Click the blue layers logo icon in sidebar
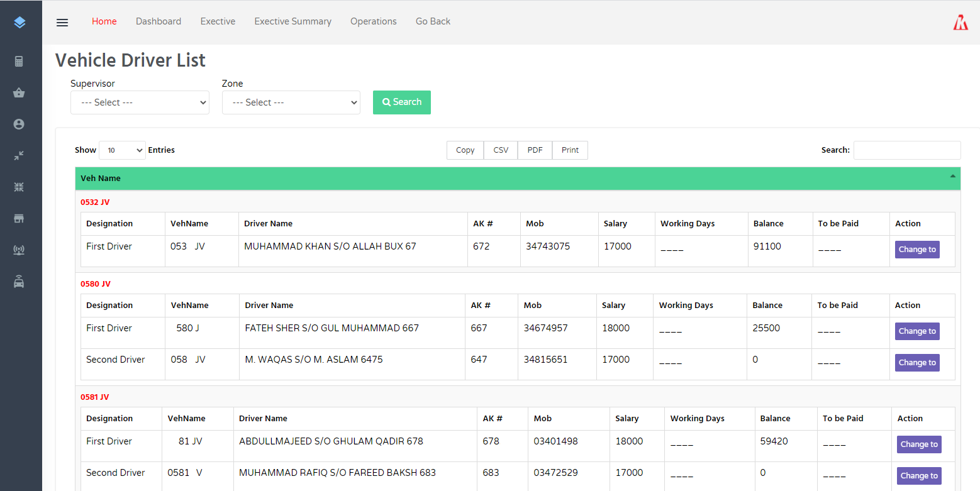Screen dimensions: 980x491 click(x=19, y=23)
